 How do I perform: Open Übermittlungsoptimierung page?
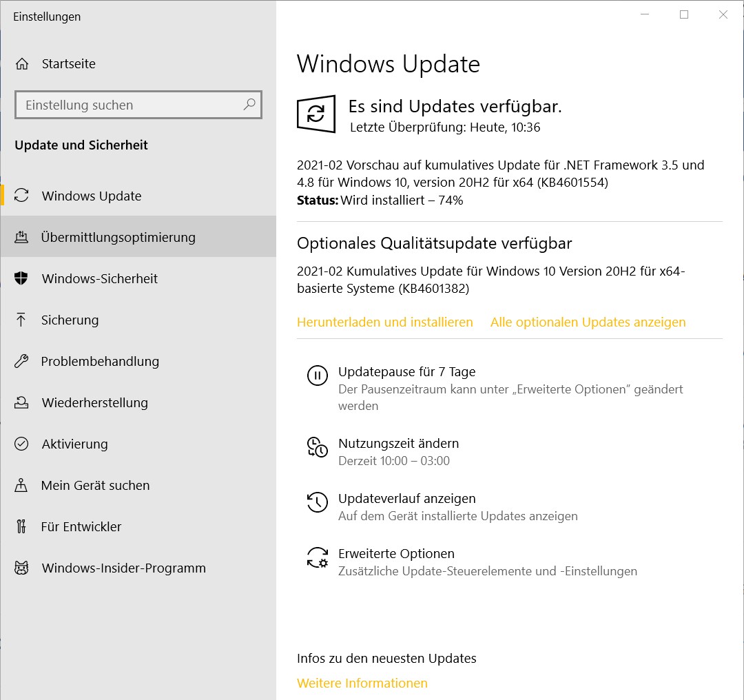pos(138,237)
